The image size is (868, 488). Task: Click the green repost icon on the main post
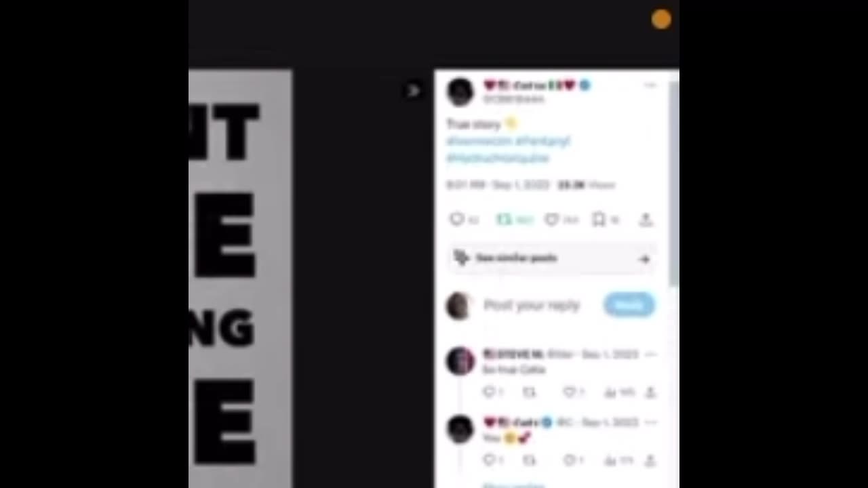tap(503, 219)
